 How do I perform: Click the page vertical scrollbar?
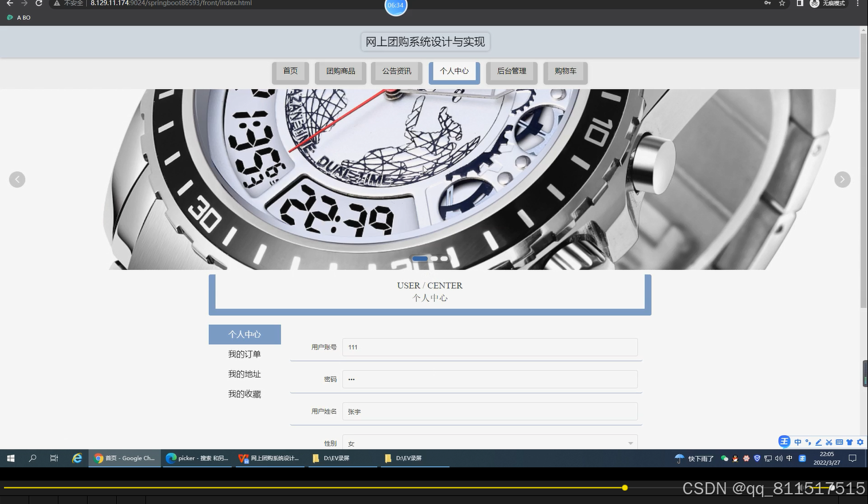tap(863, 170)
